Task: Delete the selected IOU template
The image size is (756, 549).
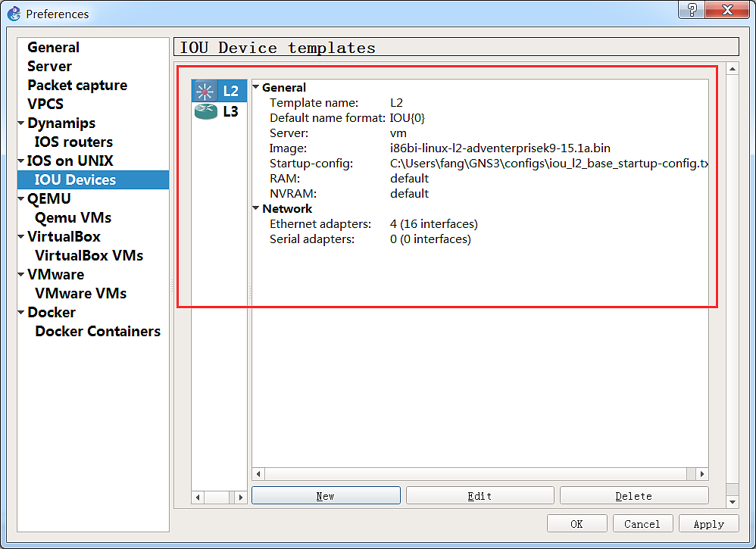Action: 634,496
